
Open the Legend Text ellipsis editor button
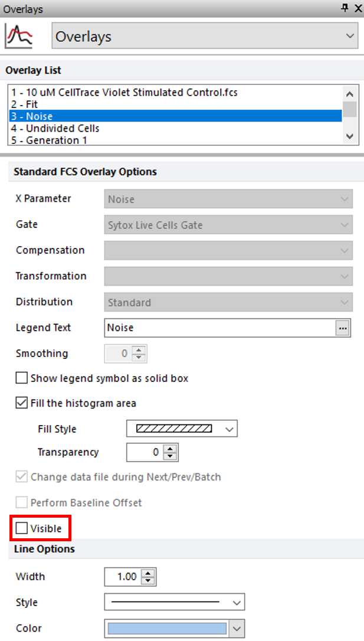coord(343,328)
